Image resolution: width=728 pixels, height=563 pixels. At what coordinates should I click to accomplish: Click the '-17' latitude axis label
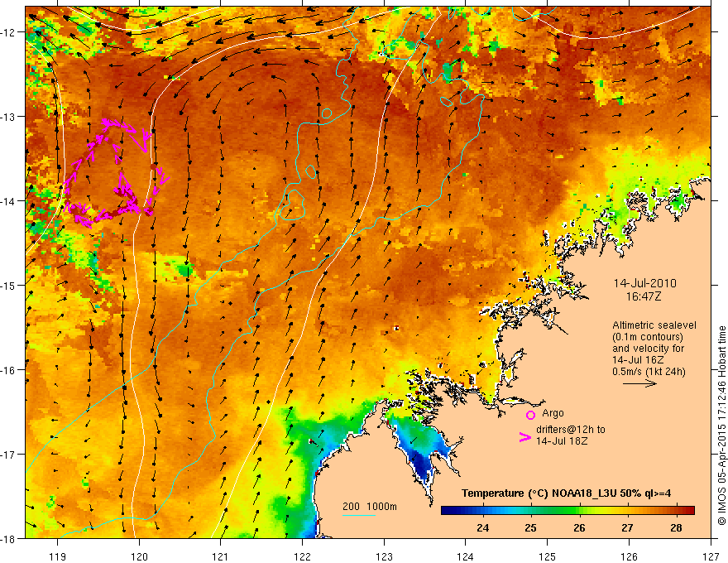[x=10, y=454]
